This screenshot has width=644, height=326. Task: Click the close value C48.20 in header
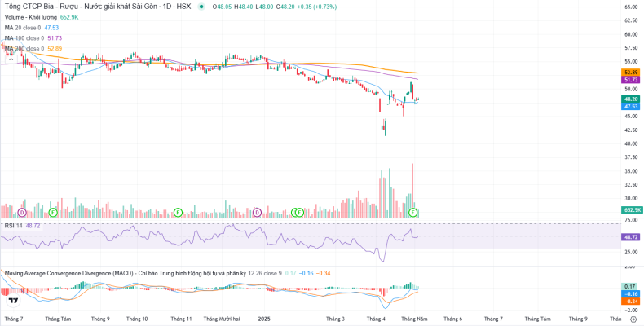(x=285, y=7)
